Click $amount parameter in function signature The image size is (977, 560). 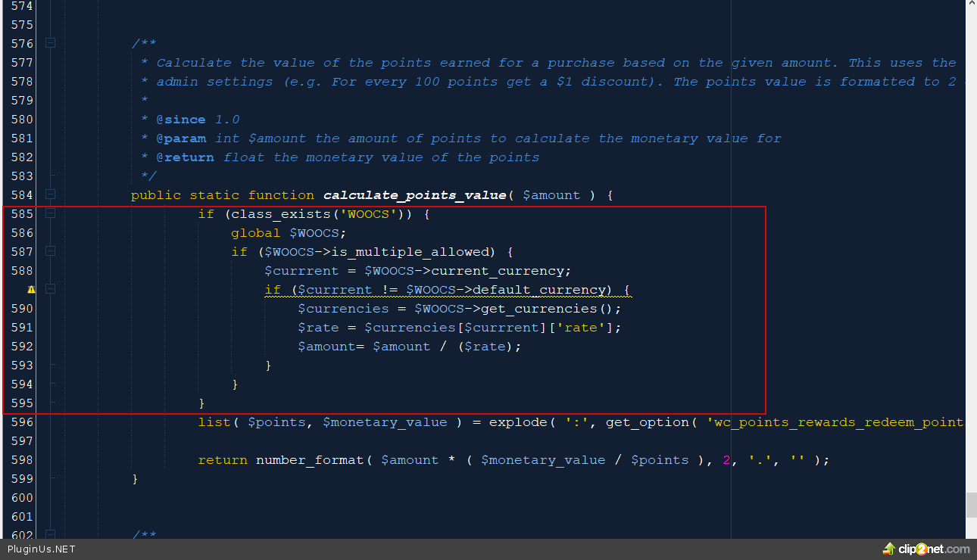coord(551,195)
